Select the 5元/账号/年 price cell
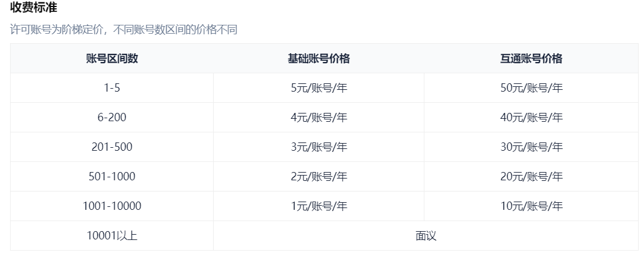Viewport: 644px width, 253px height. 319,88
